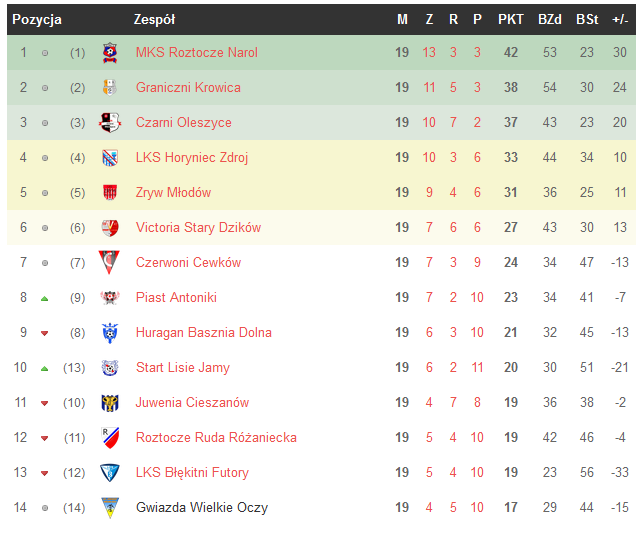Click the Gwiazda Wielkie Oczy pennant logo
The height and width of the screenshot is (543, 642).
[x=110, y=508]
